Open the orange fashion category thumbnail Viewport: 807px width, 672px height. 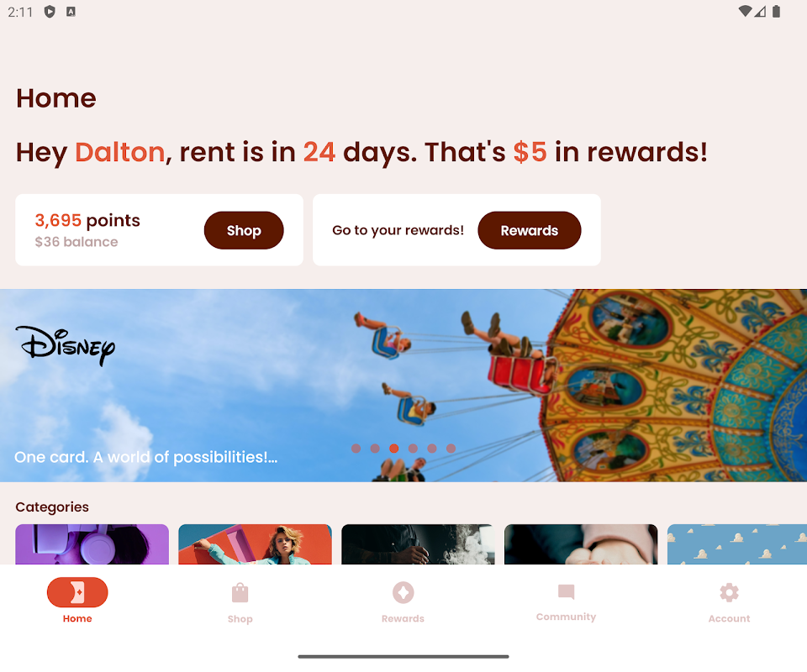(x=255, y=544)
